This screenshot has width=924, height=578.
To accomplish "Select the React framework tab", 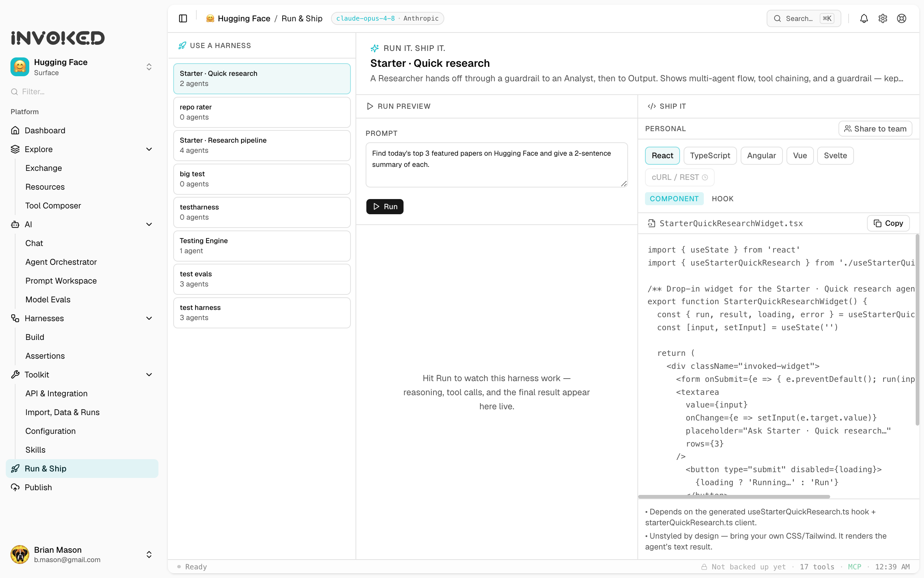I will [662, 156].
